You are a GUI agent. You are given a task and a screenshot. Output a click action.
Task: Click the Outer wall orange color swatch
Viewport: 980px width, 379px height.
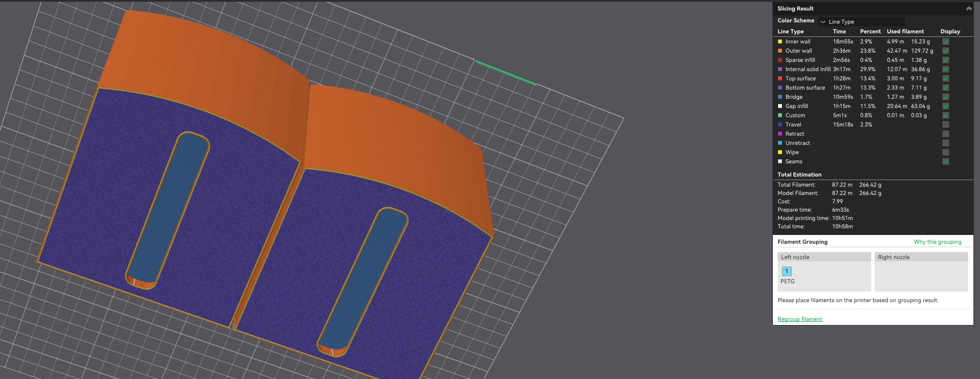coord(780,51)
